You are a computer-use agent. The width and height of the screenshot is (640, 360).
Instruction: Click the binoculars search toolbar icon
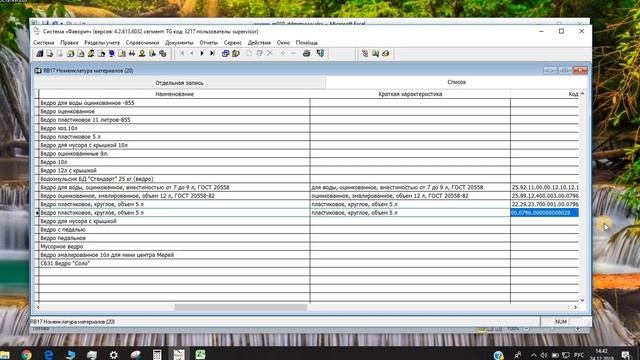coord(132,53)
